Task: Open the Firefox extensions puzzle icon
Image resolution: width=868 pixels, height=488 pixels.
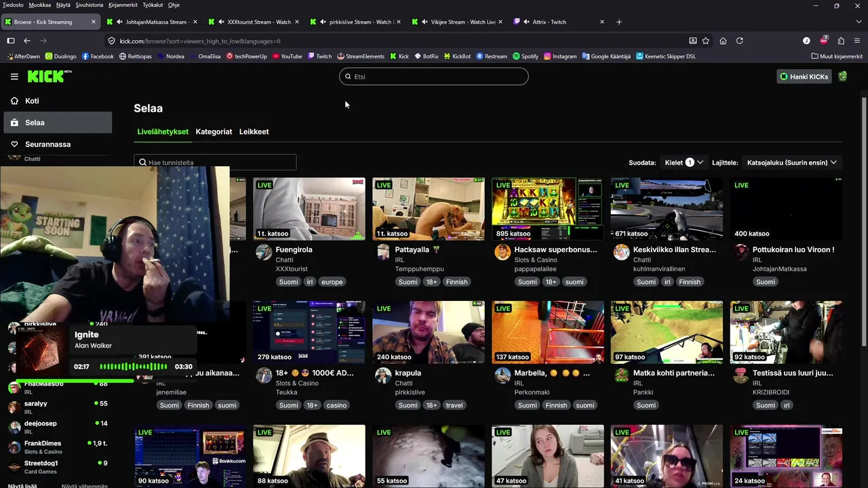Action: click(841, 41)
